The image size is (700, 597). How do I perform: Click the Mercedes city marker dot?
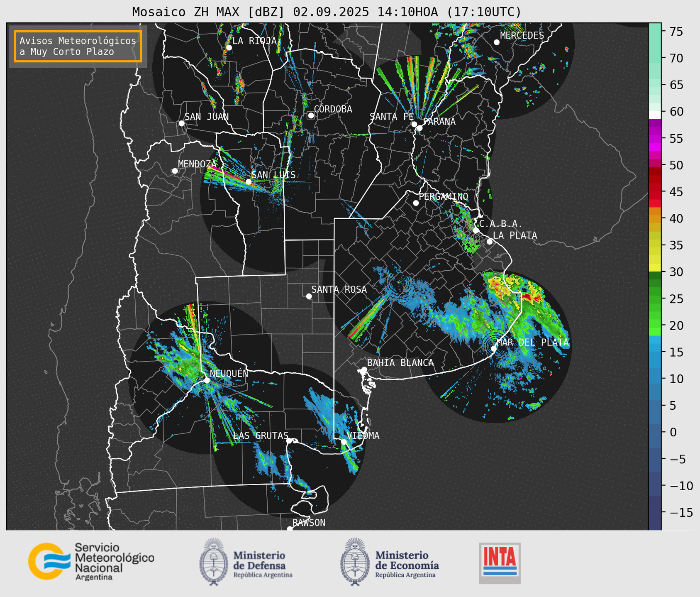coord(497,42)
